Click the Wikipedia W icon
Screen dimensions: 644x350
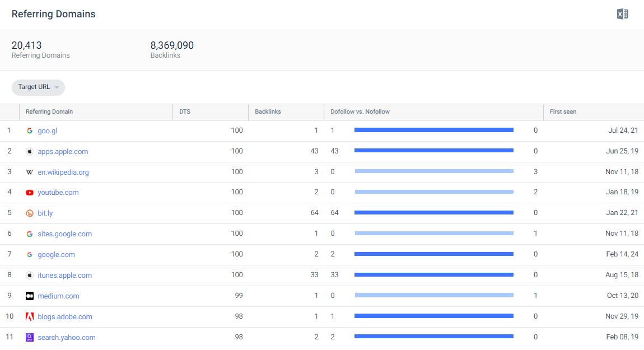pyautogui.click(x=29, y=172)
